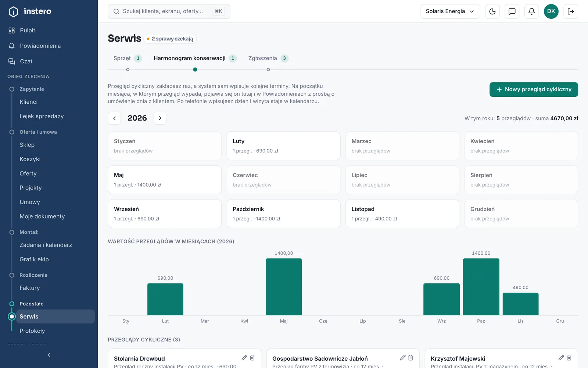Switch to Zgłoszenia tab
The width and height of the screenshot is (588, 368).
tap(268, 58)
